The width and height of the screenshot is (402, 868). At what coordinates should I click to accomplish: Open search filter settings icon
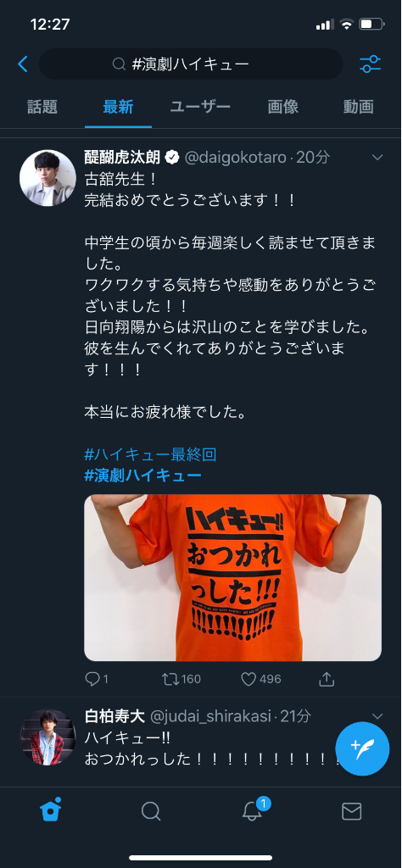tap(370, 64)
